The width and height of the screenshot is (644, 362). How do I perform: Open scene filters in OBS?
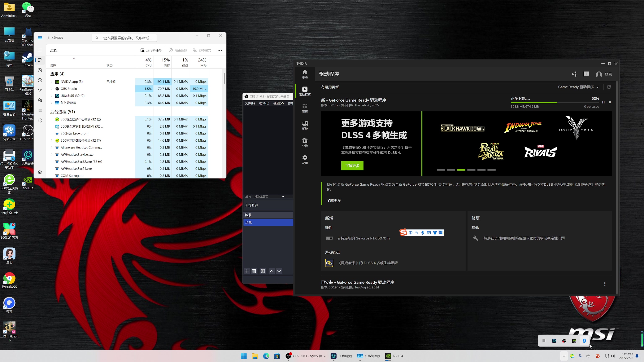pyautogui.click(x=263, y=271)
